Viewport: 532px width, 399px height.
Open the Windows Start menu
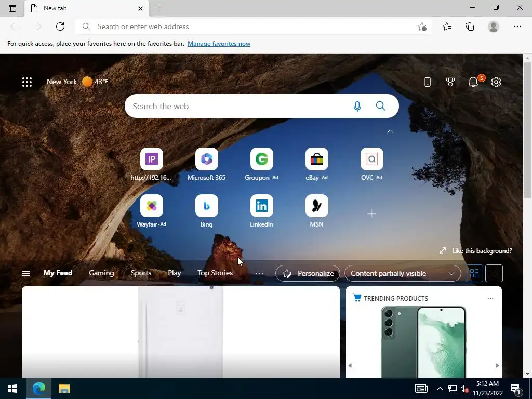tap(12, 389)
